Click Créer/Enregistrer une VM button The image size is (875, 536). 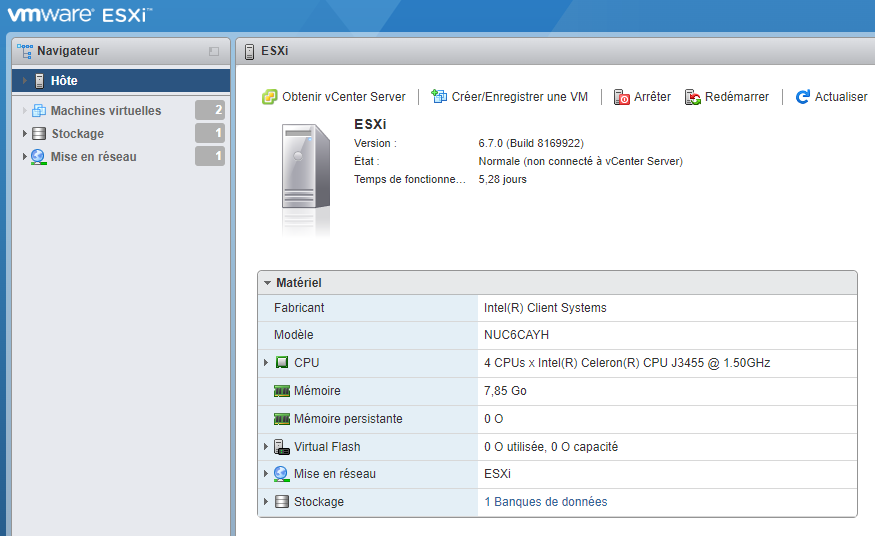pos(509,97)
